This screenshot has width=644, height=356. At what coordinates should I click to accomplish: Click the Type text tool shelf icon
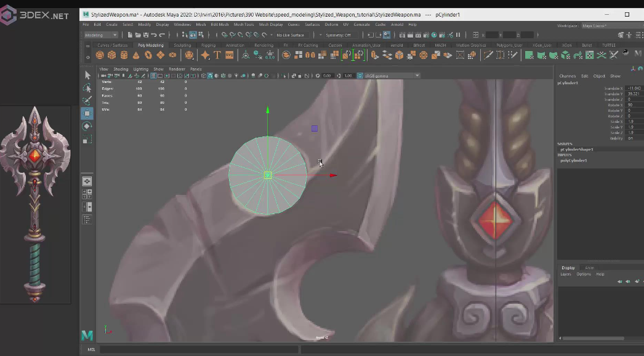point(217,55)
